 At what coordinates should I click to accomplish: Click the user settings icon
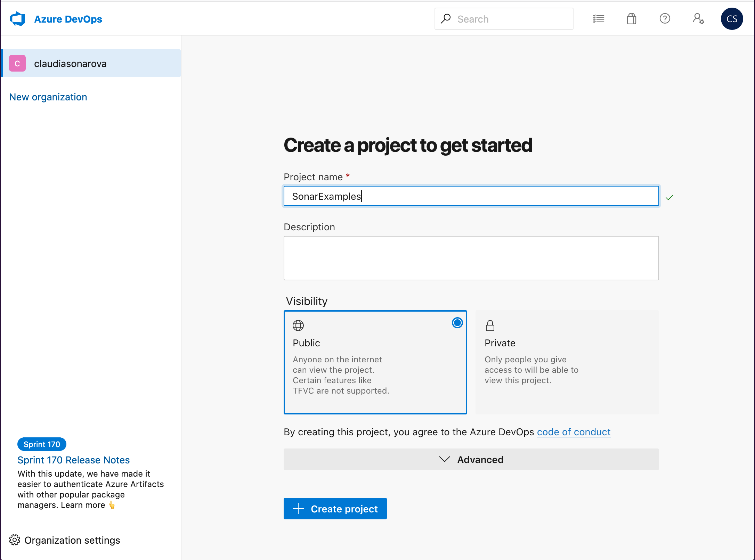coord(698,19)
